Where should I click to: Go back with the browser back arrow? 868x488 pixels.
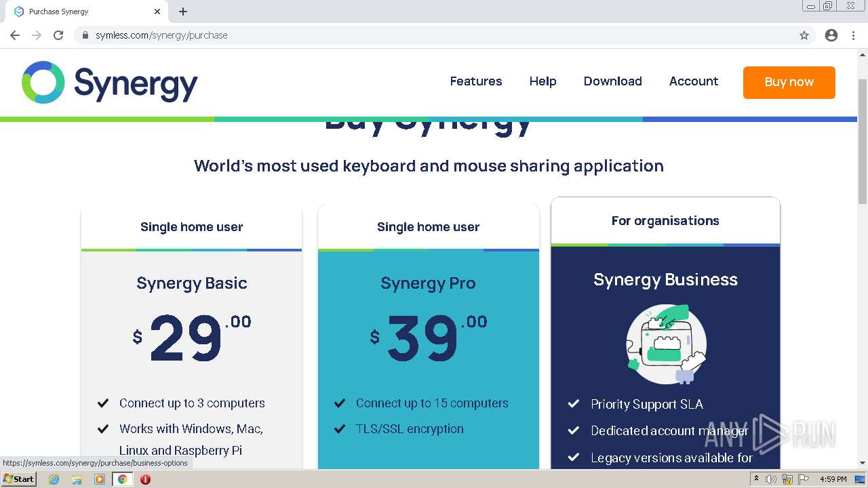point(15,35)
